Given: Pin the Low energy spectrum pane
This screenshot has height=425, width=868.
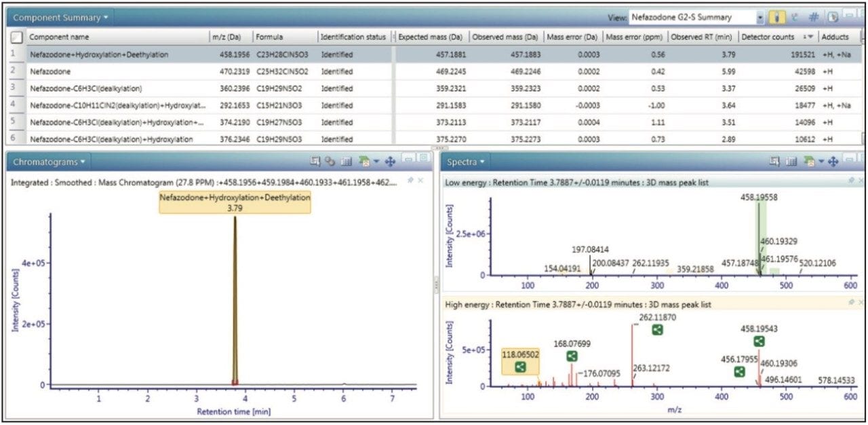Looking at the screenshot, I should [850, 181].
